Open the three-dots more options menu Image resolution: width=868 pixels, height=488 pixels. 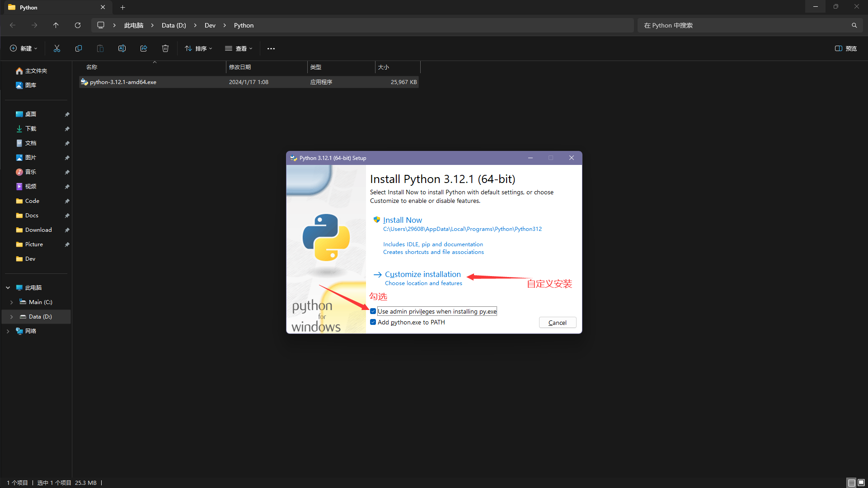point(271,48)
